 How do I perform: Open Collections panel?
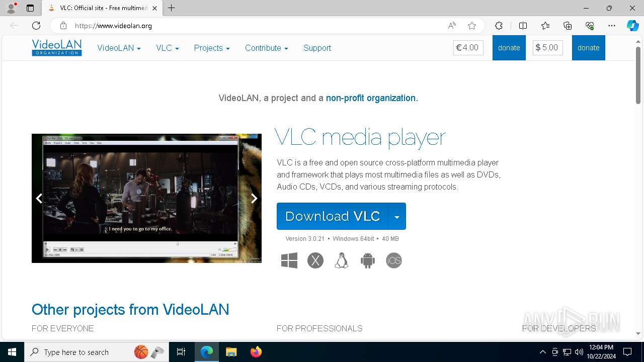568,26
